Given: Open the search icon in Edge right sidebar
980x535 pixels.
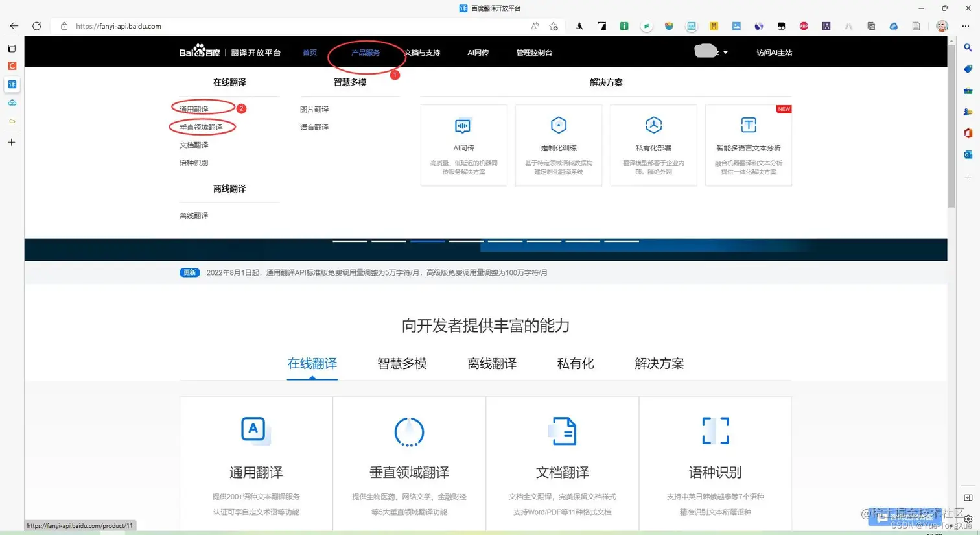Looking at the screenshot, I should pyautogui.click(x=968, y=47).
